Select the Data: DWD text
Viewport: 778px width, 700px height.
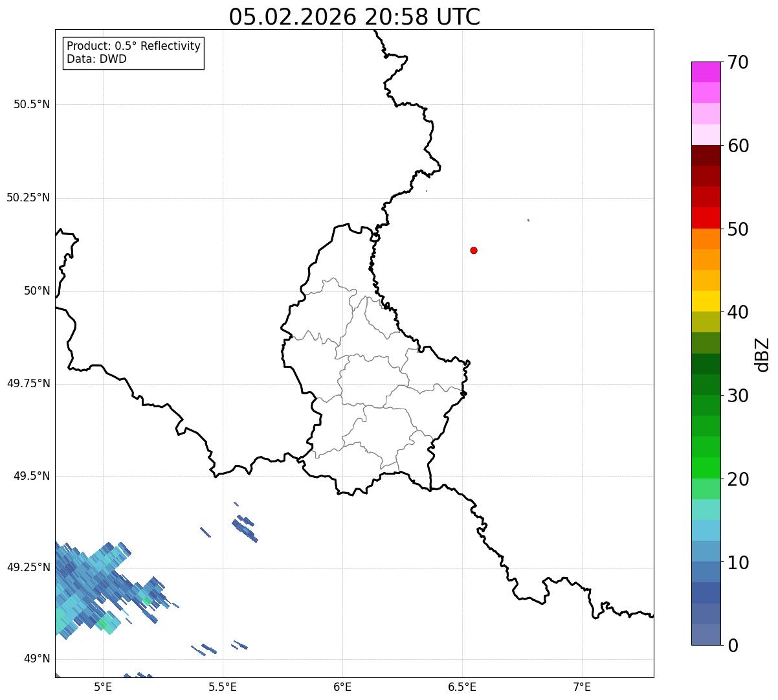point(97,60)
